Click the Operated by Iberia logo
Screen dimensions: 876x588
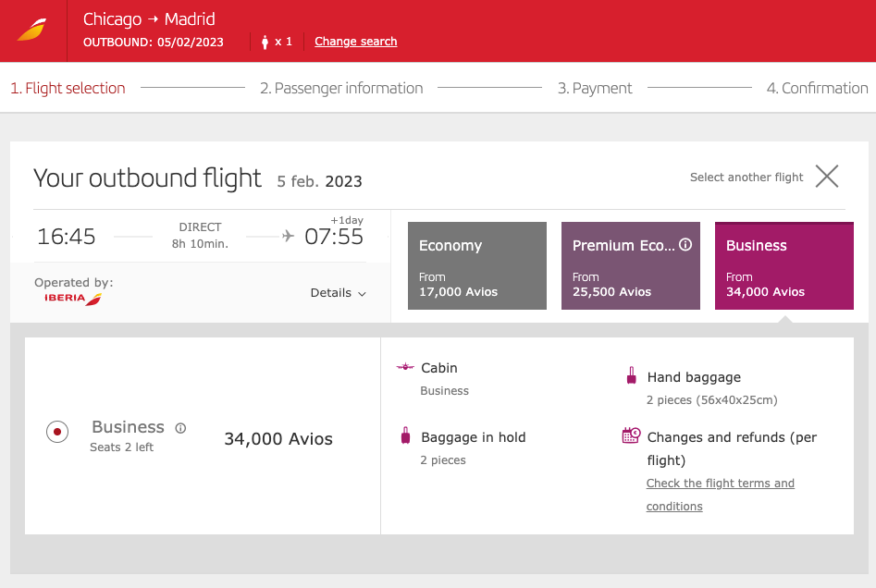(73, 299)
